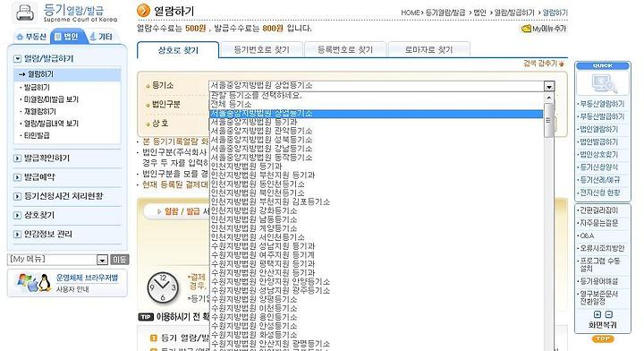This screenshot has width=644, height=351.
Task: Click My메뉴추가 folder icon
Action: pos(526,29)
